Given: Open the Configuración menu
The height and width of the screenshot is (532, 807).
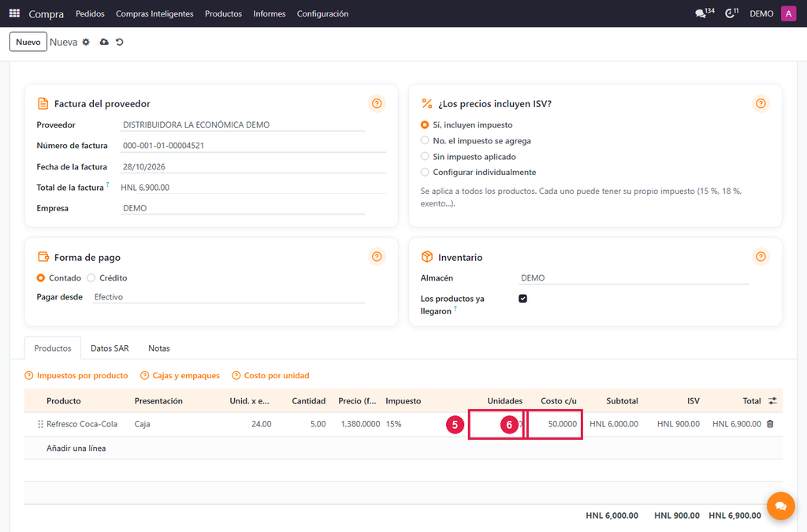Looking at the screenshot, I should click(322, 13).
